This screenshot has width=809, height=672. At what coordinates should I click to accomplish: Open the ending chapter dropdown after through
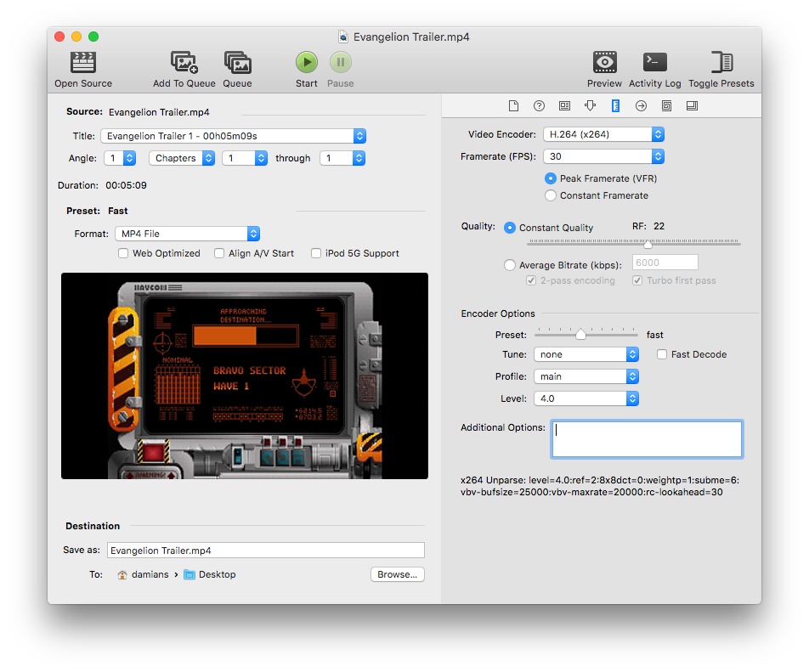click(x=342, y=158)
